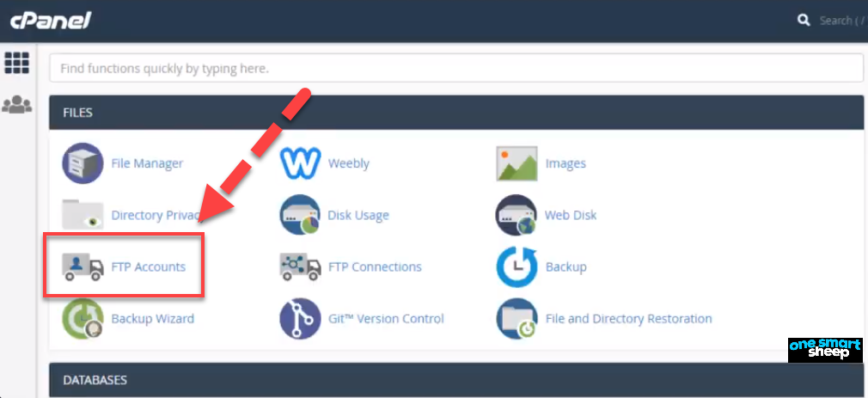Screen dimensions: 868x398
Task: Click the Directory Privacy link
Action: coord(156,215)
